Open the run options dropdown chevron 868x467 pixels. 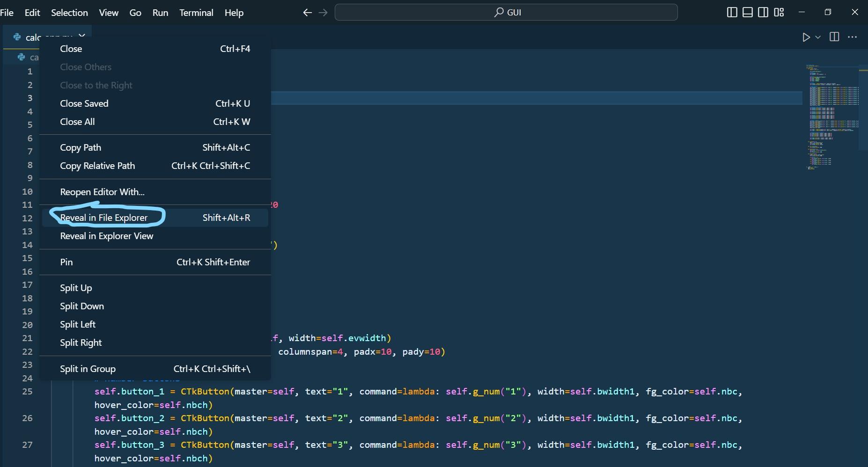[817, 37]
